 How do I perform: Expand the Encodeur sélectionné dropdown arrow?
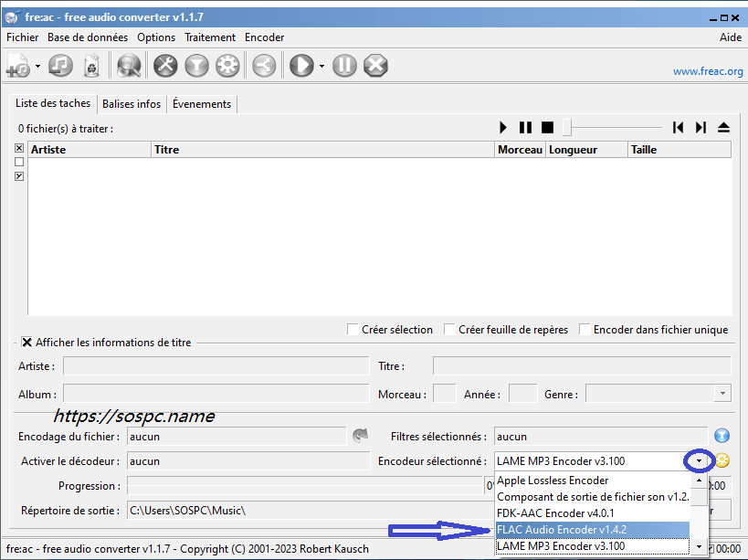(699, 461)
